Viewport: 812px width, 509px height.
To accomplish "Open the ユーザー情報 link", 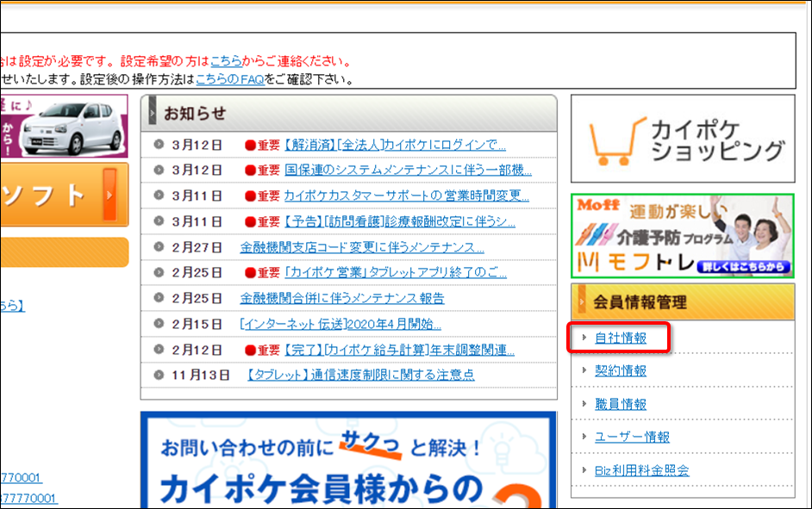I will point(632,437).
